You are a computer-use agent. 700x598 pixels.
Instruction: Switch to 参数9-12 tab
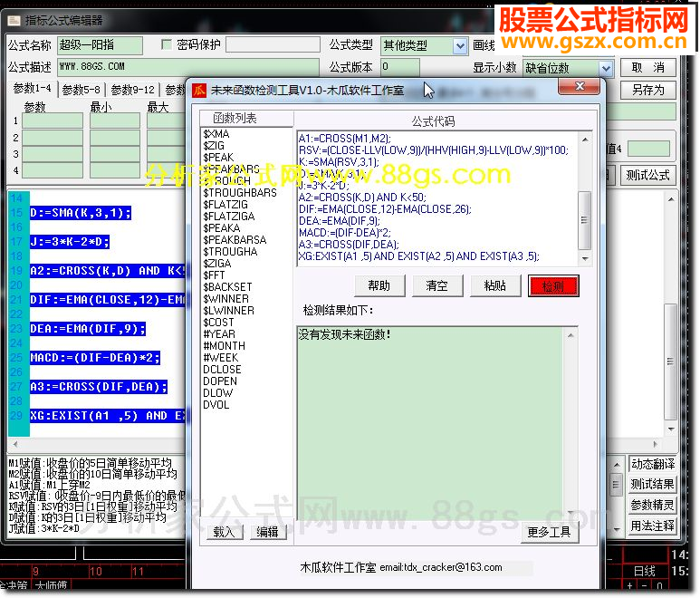132,90
